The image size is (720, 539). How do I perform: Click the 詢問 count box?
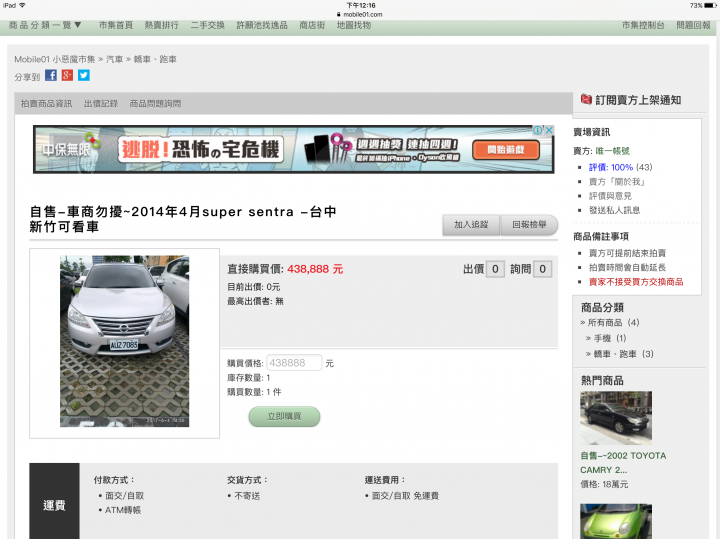[x=542, y=269]
